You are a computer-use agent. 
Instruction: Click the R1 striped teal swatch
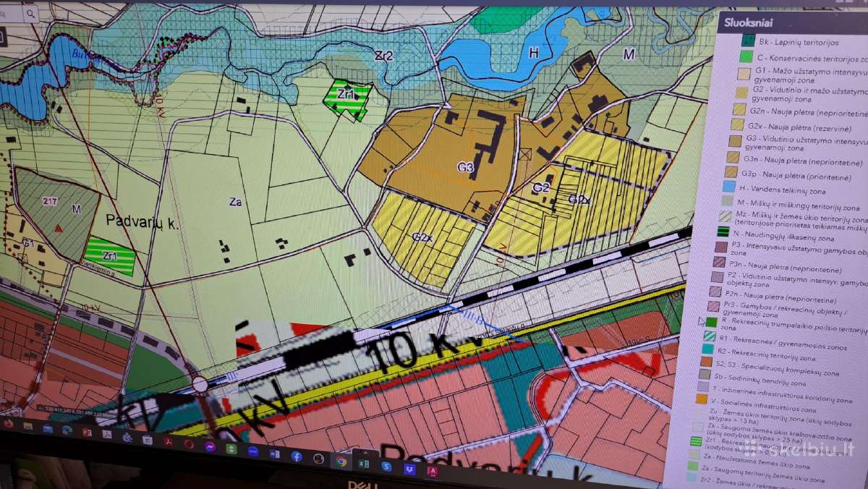coord(710,336)
